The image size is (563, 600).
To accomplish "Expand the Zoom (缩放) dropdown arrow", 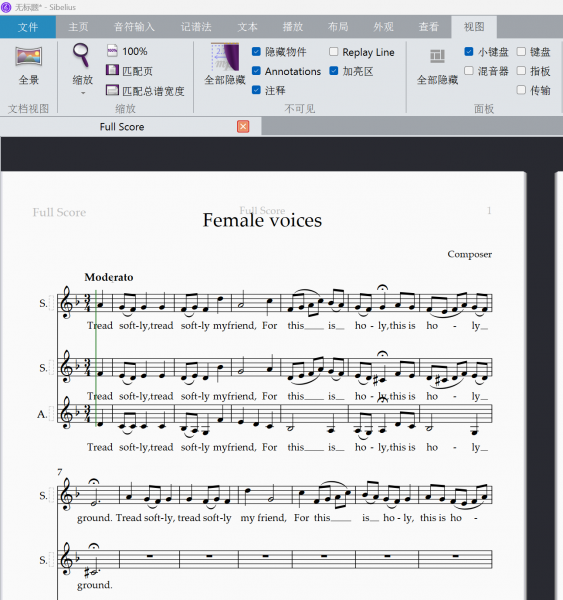I will click(83, 93).
